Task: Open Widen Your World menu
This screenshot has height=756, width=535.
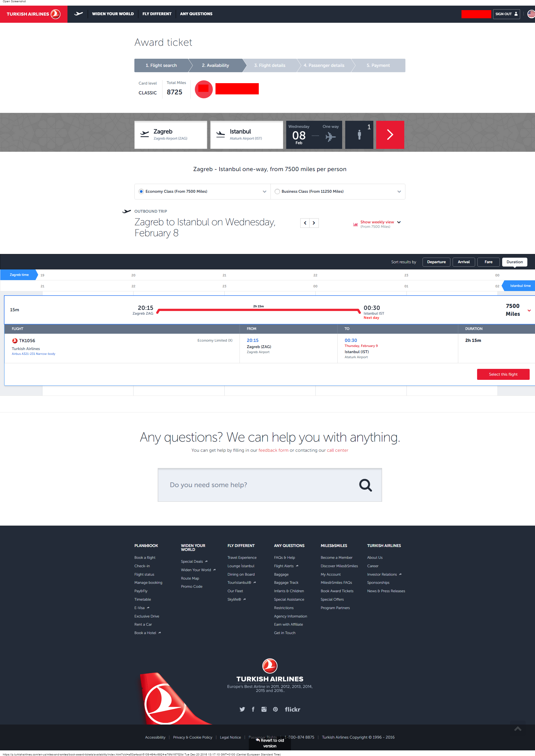Action: tap(113, 14)
